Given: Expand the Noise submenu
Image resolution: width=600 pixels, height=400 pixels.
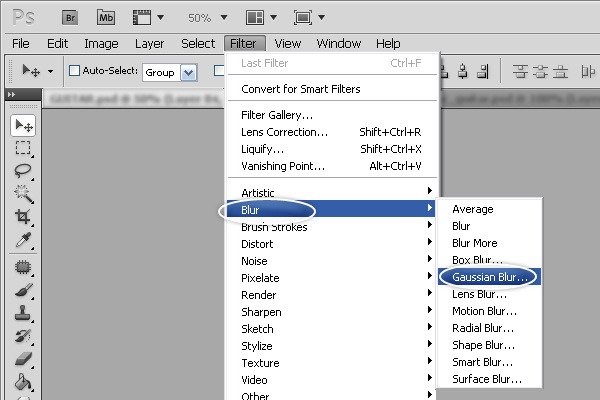Looking at the screenshot, I should coord(332,261).
